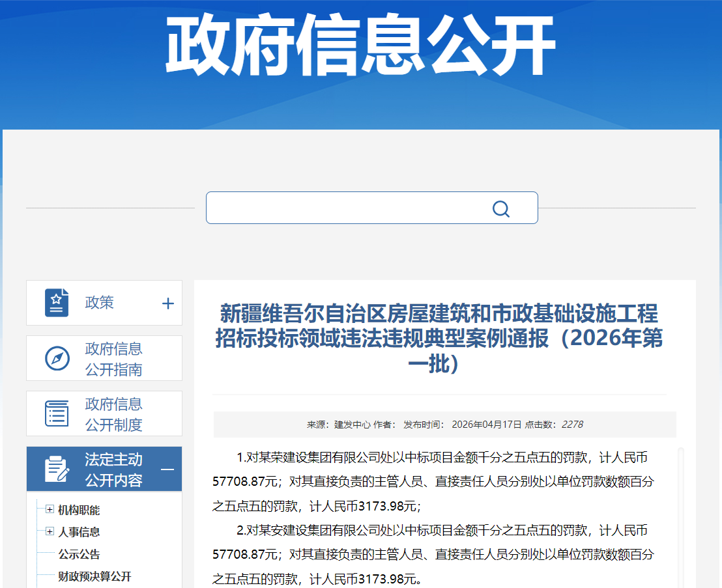The image size is (722, 588).
Task: Click the clipboard pencil icon for 法定主动公开内容
Action: (57, 469)
